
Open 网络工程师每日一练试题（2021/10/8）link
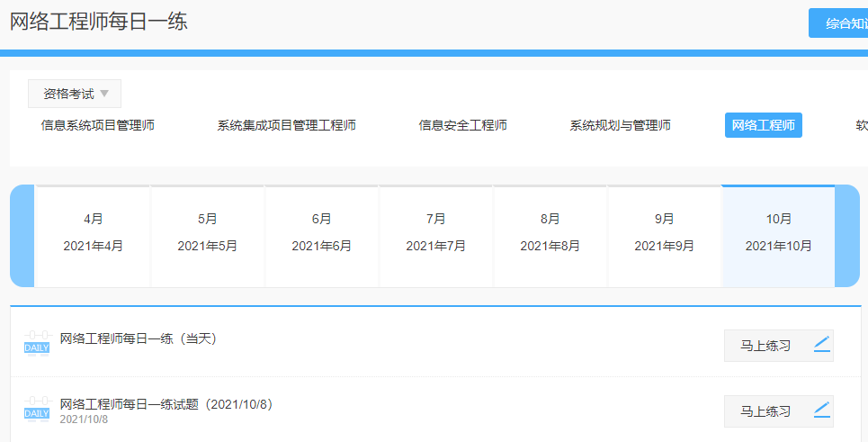[166, 405]
